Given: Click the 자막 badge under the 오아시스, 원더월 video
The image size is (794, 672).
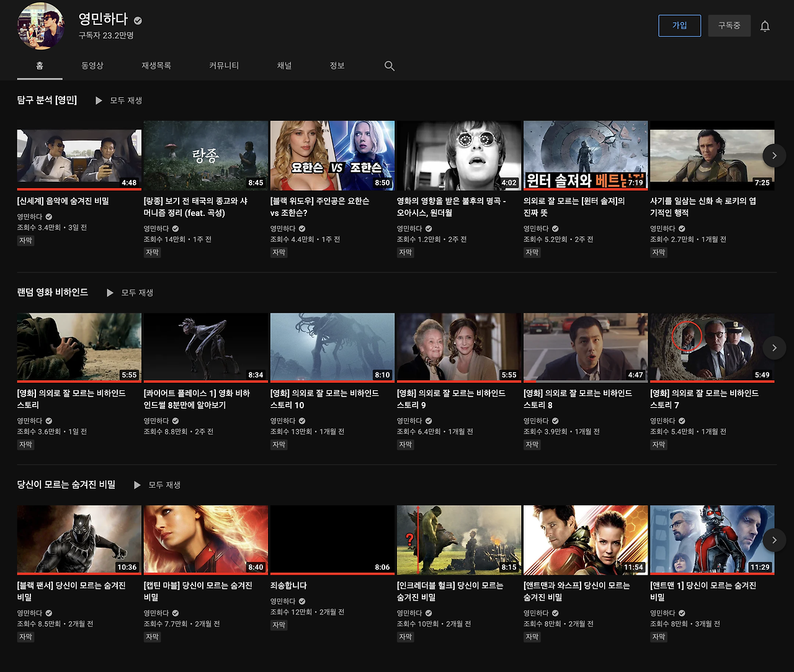Looking at the screenshot, I should click(x=406, y=253).
